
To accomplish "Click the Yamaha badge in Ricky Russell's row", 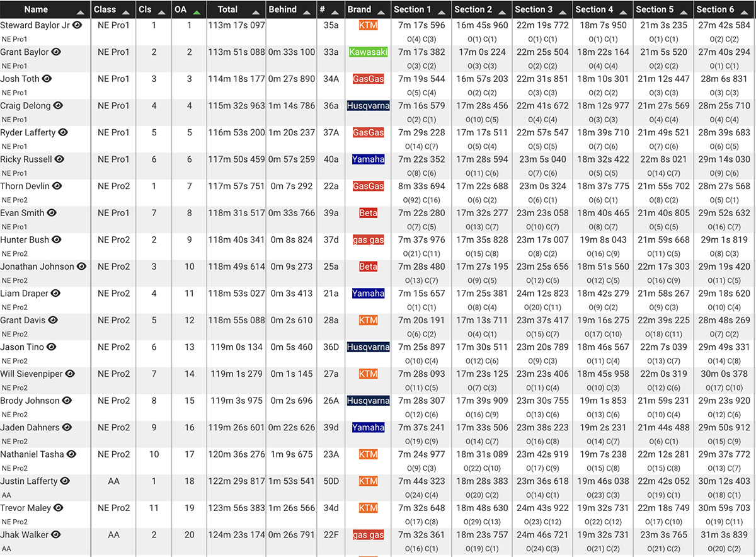I will point(368,159).
